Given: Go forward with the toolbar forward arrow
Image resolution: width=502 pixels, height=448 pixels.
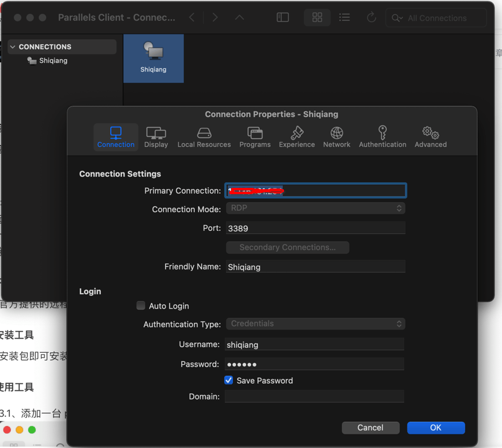Looking at the screenshot, I should tap(215, 17).
